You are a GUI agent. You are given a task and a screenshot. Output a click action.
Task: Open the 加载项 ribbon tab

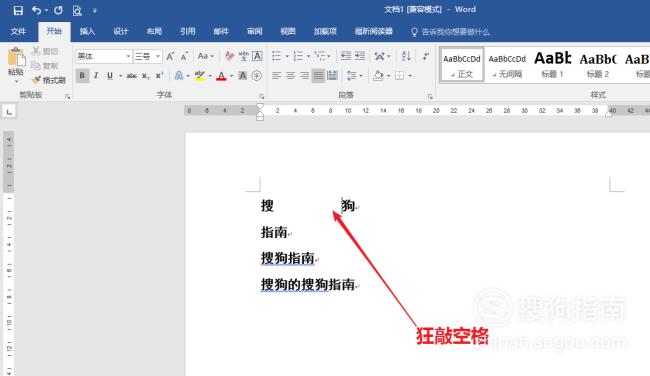click(325, 32)
